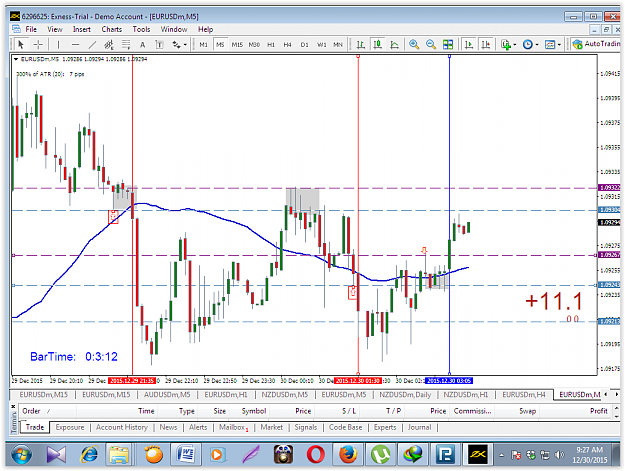Viewport: 625px width, 471px height.
Task: Open Opera from the taskbar
Action: (315, 454)
